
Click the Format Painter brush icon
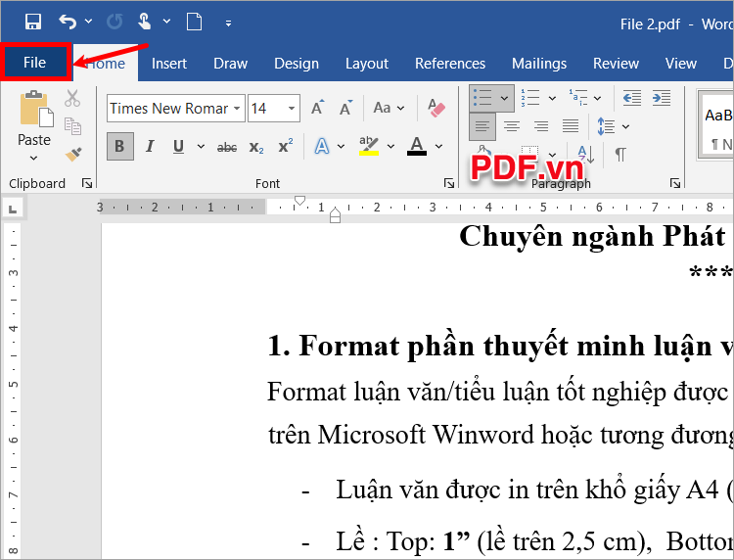(x=72, y=154)
